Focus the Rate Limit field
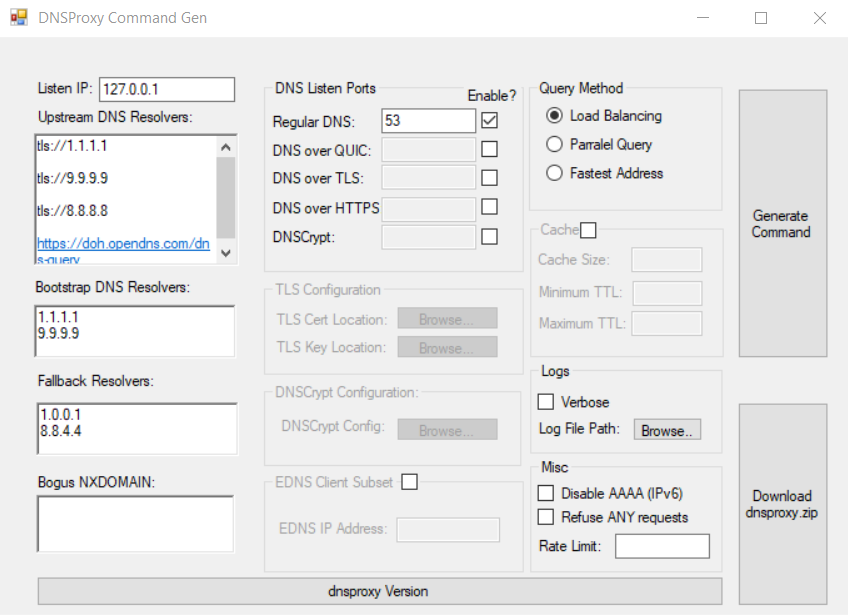Image resolution: width=848 pixels, height=615 pixels. click(662, 546)
